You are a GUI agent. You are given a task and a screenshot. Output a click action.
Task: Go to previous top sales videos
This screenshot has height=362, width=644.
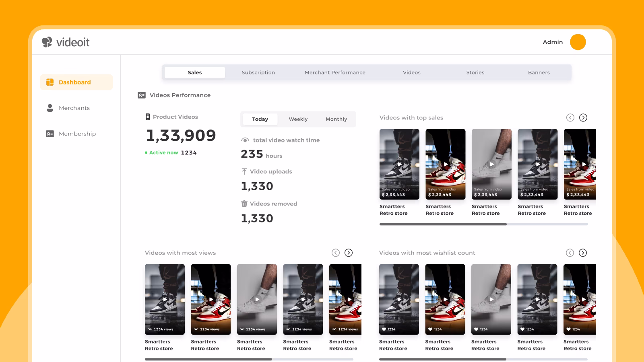(570, 117)
